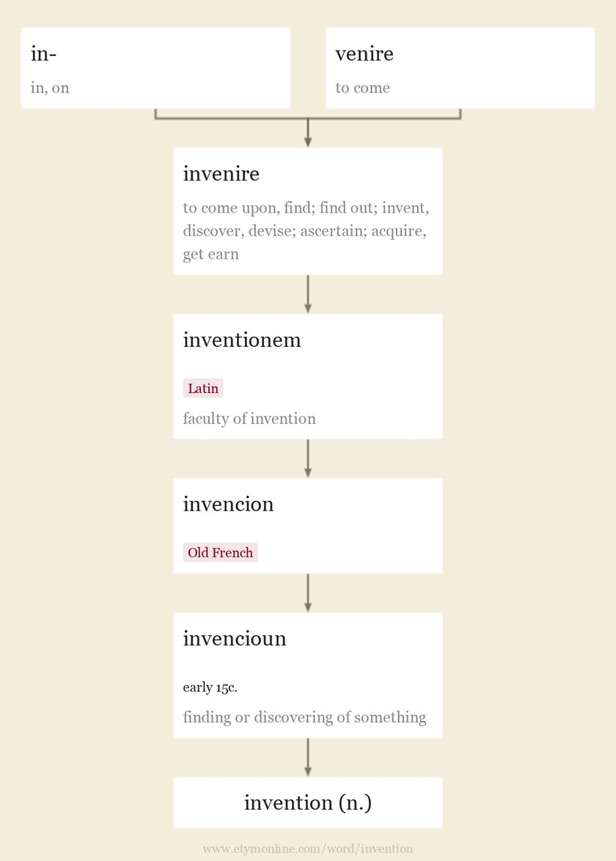Image resolution: width=616 pixels, height=861 pixels.
Task: Click the 'in, on' definition text
Action: [x=50, y=88]
